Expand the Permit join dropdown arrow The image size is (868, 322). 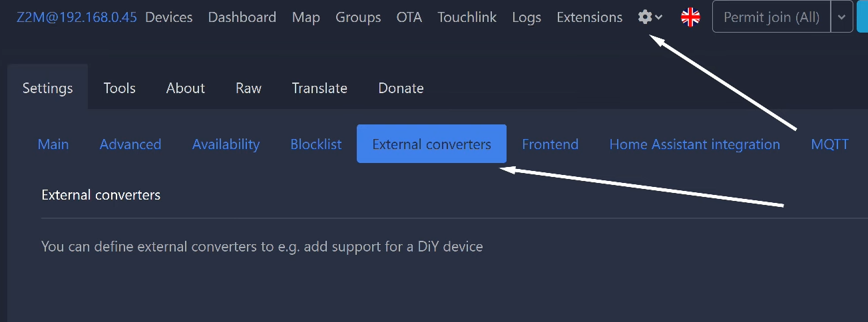point(842,17)
